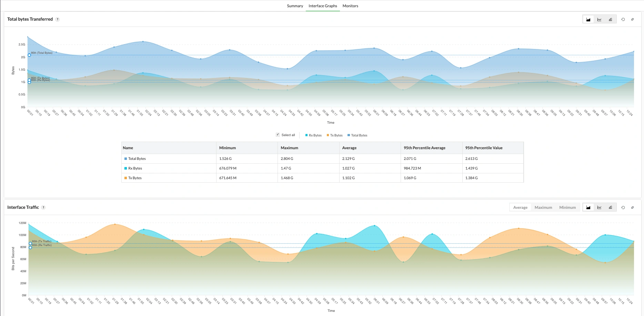Open help for Interface Traffic
644x316 pixels.
[x=43, y=207]
